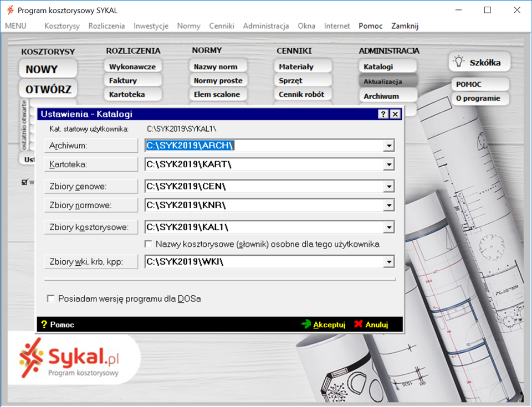Click the NOWY kosztorys button
This screenshot has height=407, width=532.
click(x=48, y=69)
